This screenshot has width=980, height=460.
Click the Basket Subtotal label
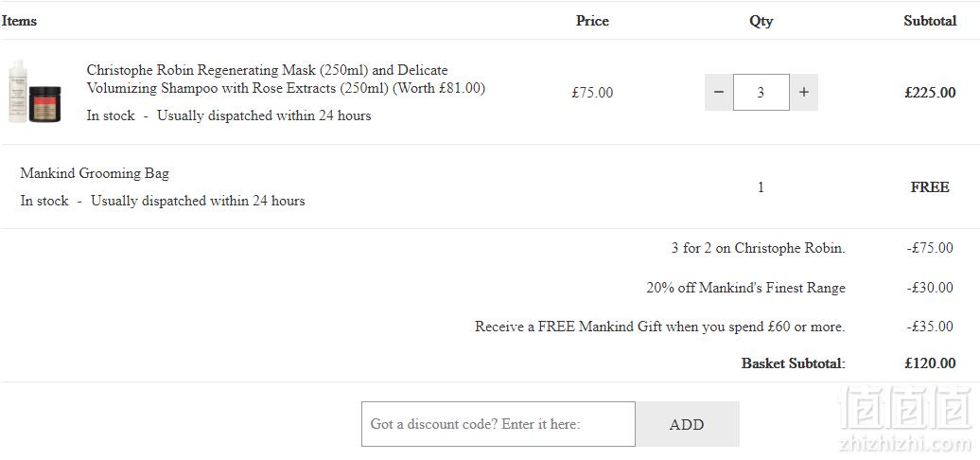coord(793,363)
